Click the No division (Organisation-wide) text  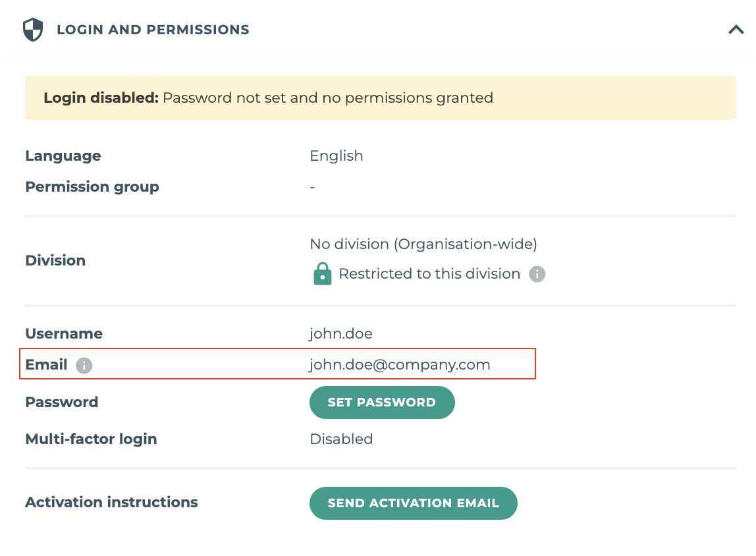pyautogui.click(x=423, y=244)
